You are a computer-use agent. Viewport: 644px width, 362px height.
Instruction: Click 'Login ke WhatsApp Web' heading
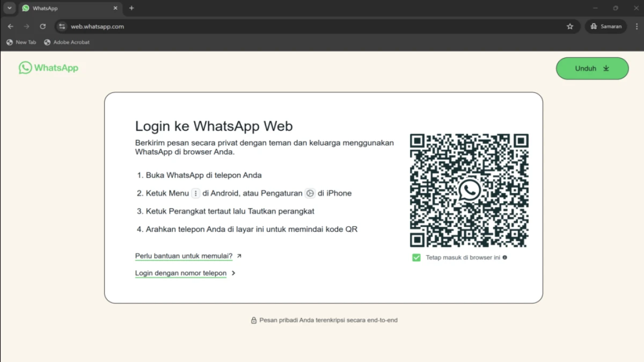214,126
